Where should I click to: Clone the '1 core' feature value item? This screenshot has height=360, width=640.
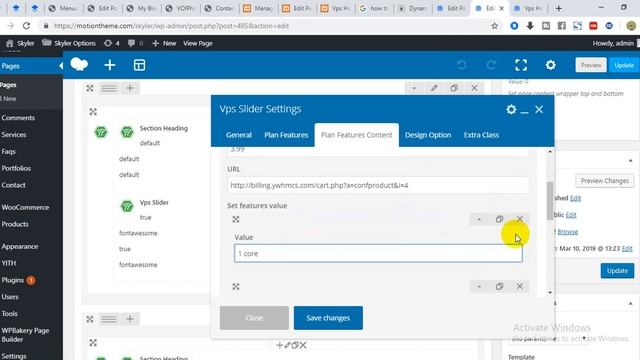pos(499,219)
